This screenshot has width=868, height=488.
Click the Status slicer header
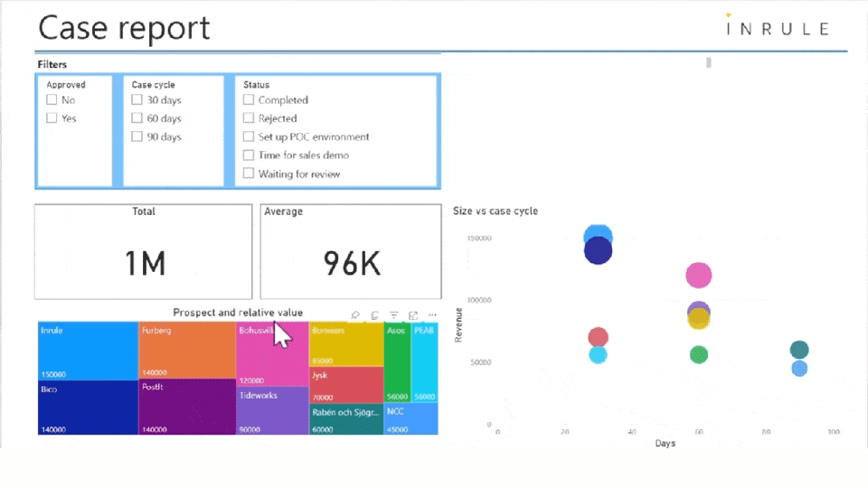pyautogui.click(x=256, y=85)
